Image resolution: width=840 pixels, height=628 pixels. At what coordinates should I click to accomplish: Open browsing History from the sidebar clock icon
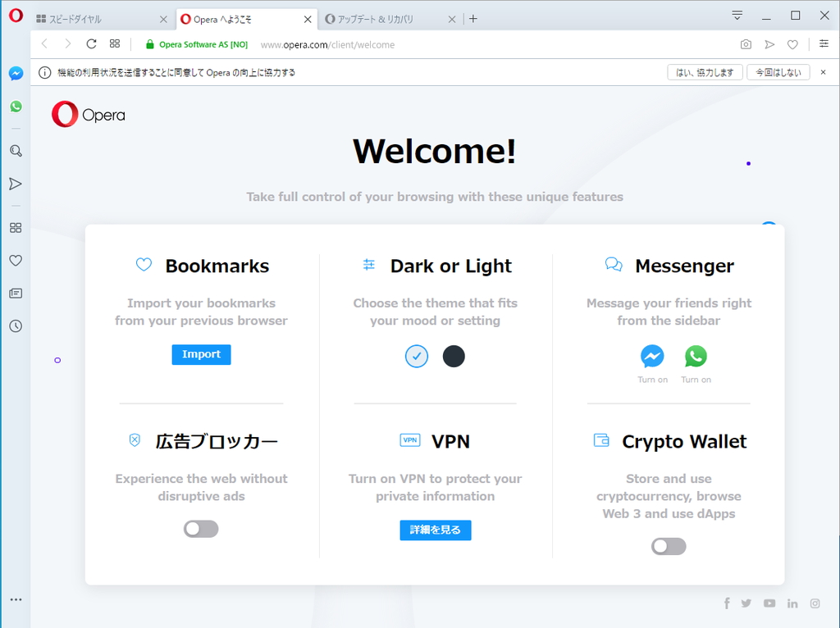[15, 326]
